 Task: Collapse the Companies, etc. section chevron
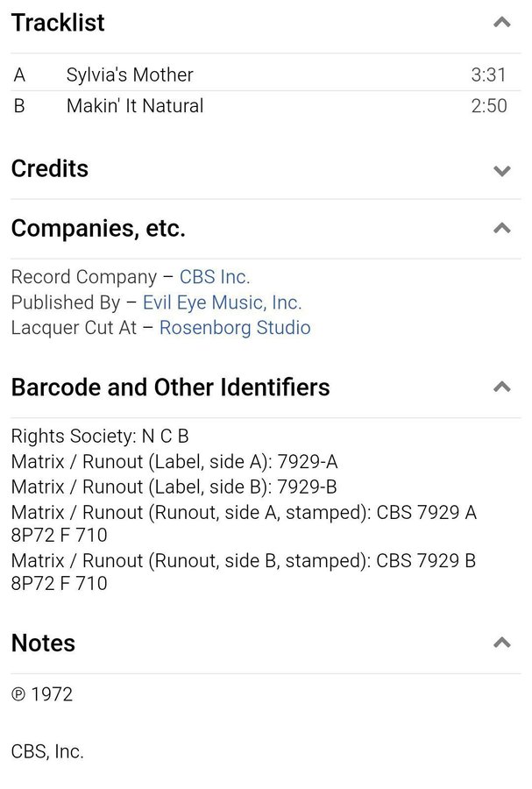tap(502, 229)
